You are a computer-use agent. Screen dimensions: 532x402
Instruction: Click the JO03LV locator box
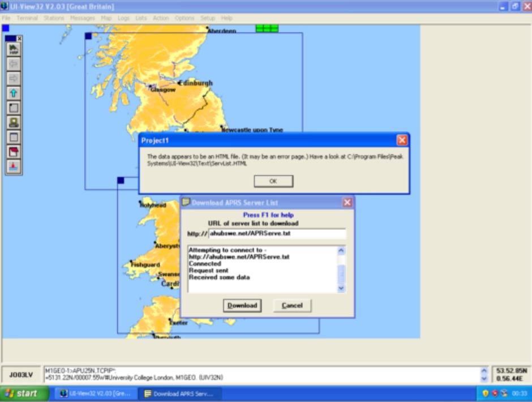coord(21,374)
